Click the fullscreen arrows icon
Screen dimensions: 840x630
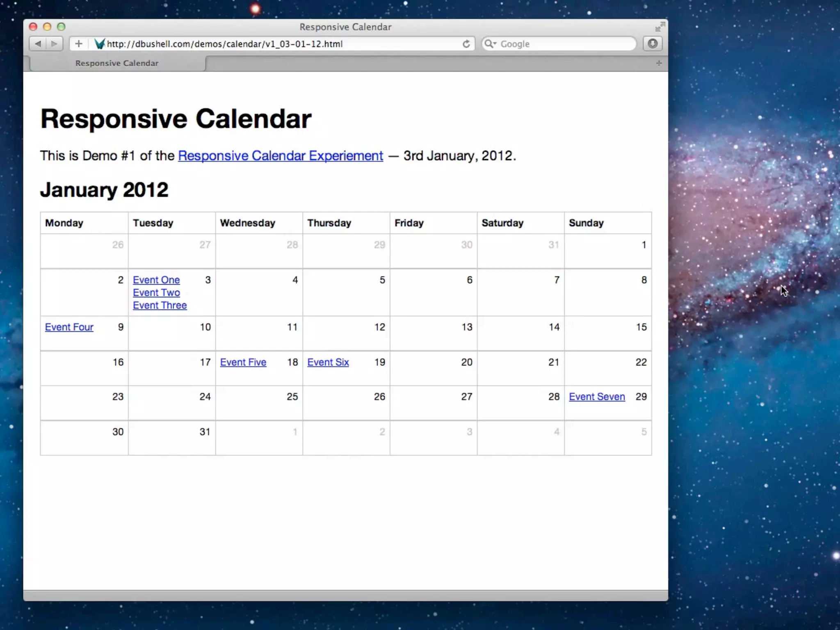660,27
